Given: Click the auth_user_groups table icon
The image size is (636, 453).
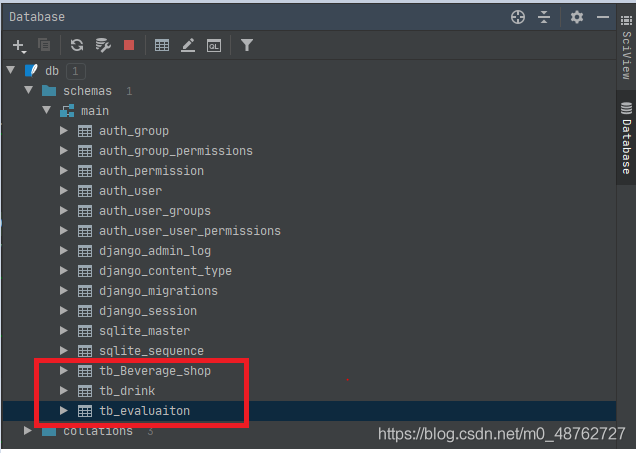Looking at the screenshot, I should click(85, 211).
